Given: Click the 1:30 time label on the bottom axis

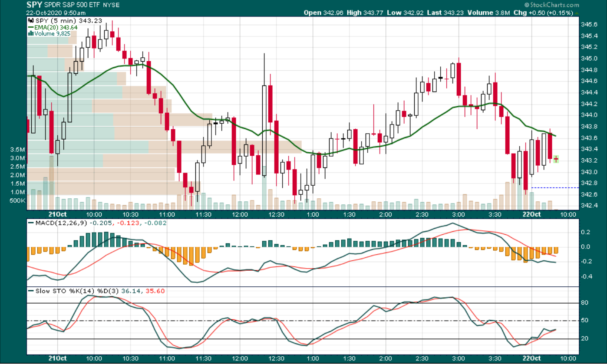Looking at the screenshot, I should tap(349, 358).
